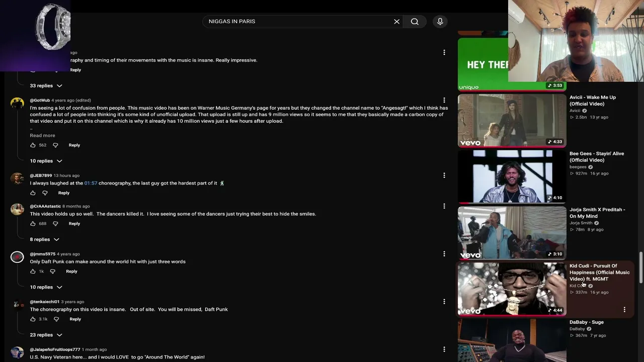Viewport: 644px width, 362px height.
Task: Open the @JalapeñoFruitloops777 username link
Action: click(x=55, y=349)
